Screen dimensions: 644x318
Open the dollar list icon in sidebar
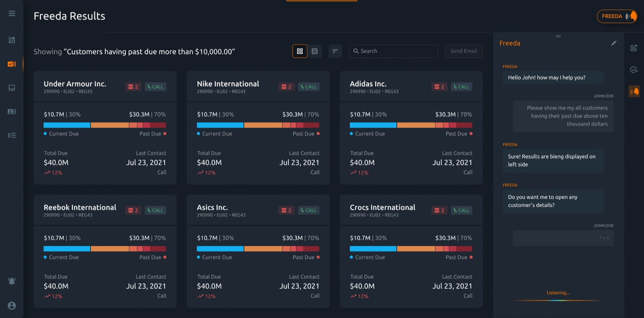[12, 136]
